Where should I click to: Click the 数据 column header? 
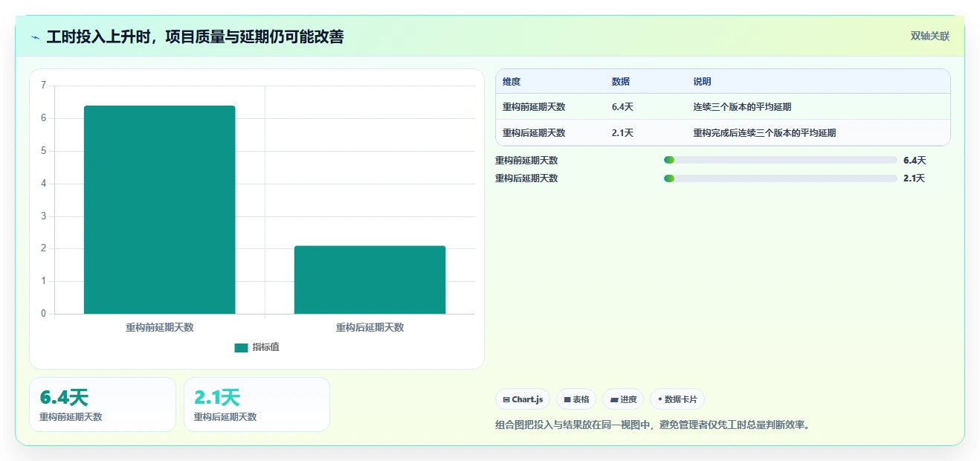tap(621, 82)
